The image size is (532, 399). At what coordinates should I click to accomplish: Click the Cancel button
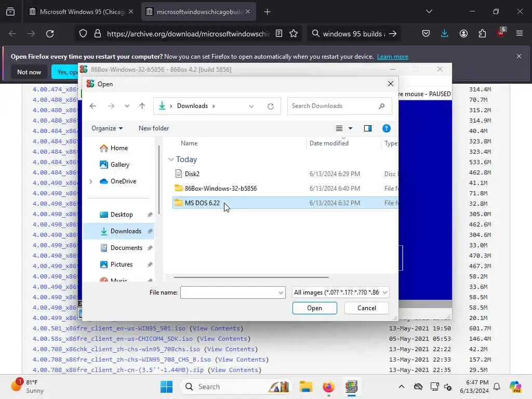[x=366, y=308]
